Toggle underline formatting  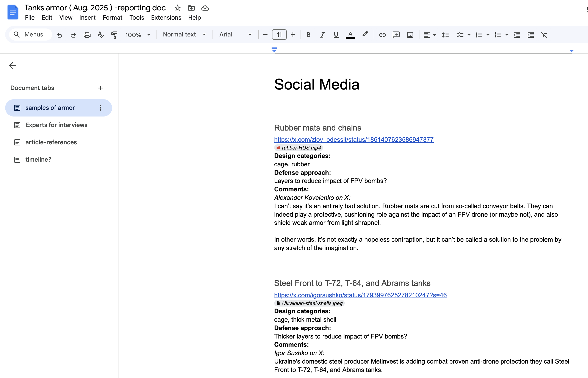point(336,35)
